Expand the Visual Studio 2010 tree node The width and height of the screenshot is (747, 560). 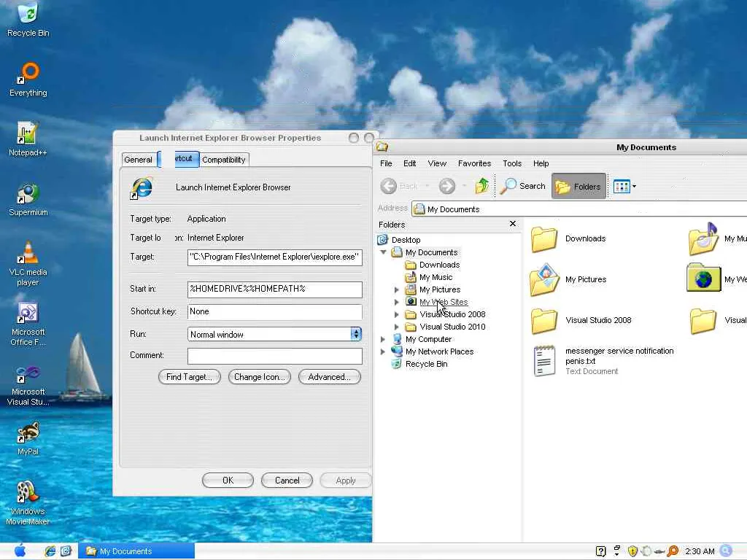click(x=396, y=327)
